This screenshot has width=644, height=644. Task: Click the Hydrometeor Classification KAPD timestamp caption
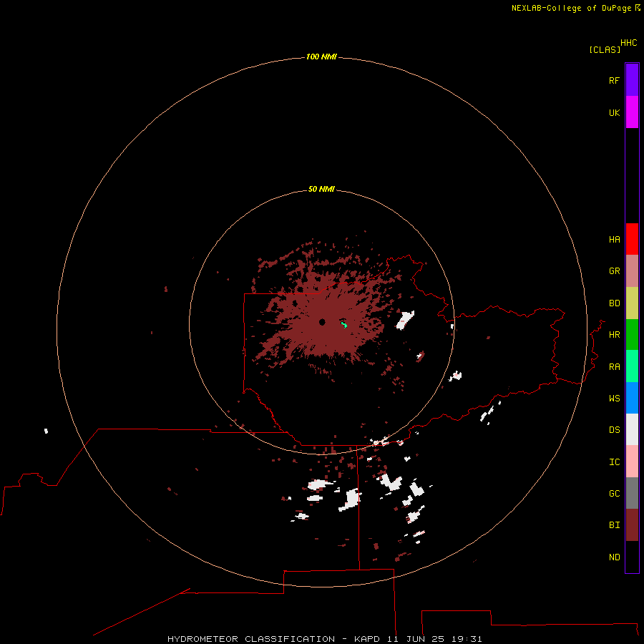(324, 639)
